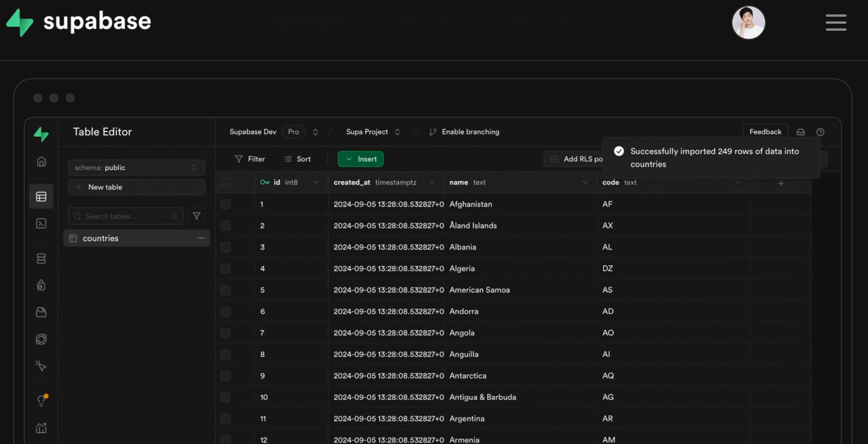
Task: Open the Authentication lock icon
Action: (41, 285)
